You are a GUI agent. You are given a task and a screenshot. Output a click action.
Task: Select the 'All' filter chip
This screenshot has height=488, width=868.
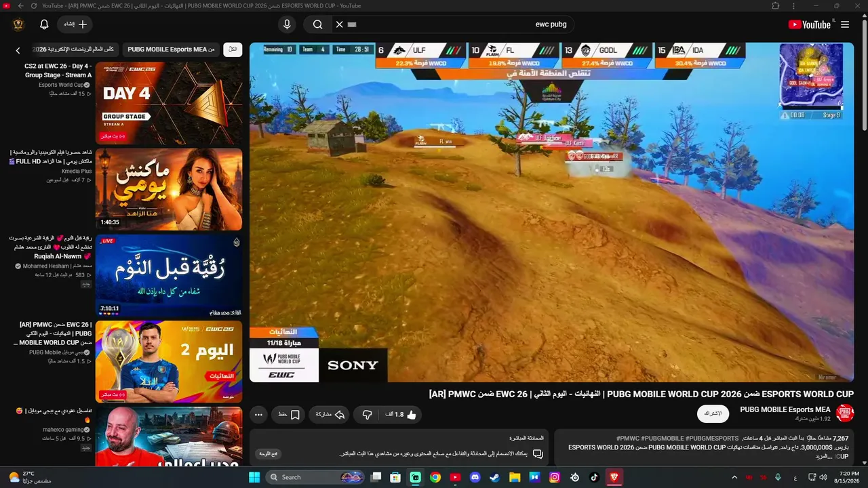[x=233, y=49]
